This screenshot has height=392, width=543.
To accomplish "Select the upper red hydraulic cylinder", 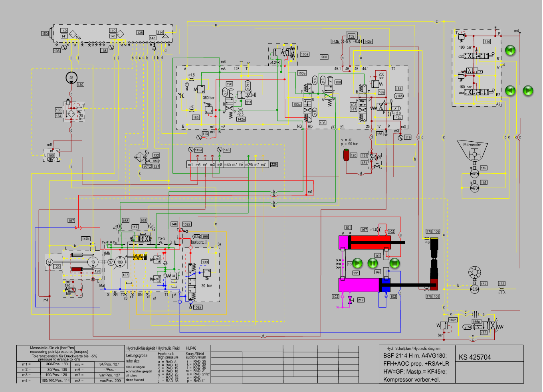I will (365, 242).
